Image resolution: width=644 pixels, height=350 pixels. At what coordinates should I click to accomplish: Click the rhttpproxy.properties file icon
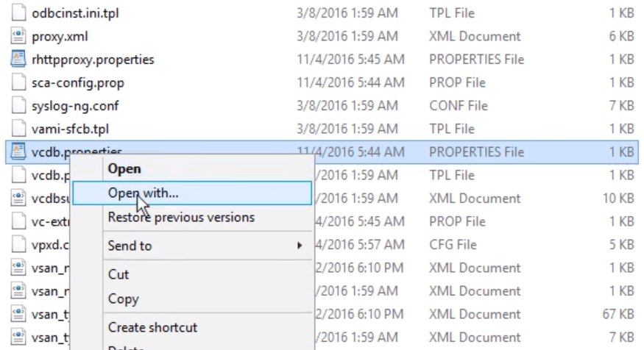18,60
